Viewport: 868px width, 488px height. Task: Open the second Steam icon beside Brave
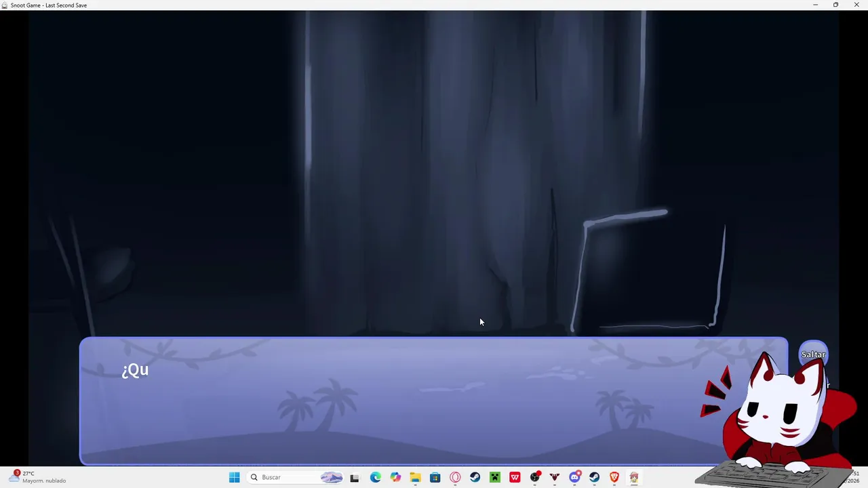pyautogui.click(x=594, y=477)
